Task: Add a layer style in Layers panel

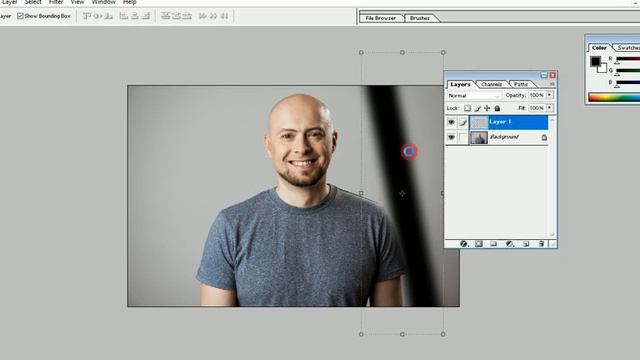Action: coord(464,244)
